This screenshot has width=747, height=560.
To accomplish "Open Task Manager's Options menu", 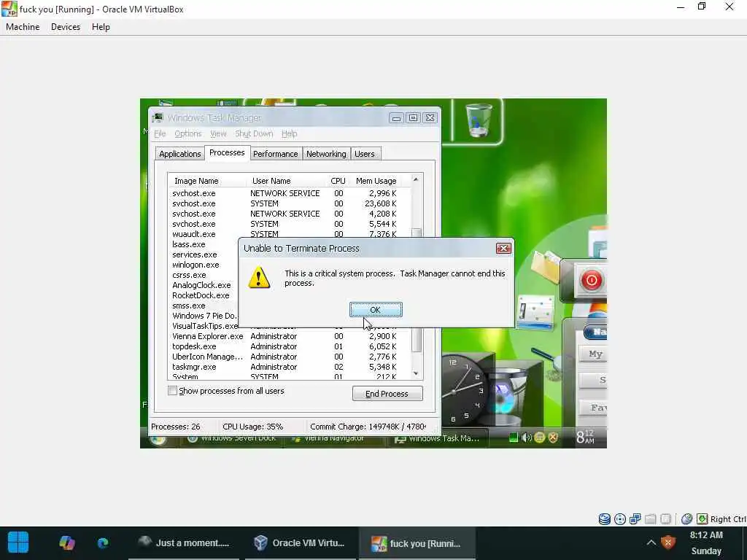I will [x=187, y=134].
